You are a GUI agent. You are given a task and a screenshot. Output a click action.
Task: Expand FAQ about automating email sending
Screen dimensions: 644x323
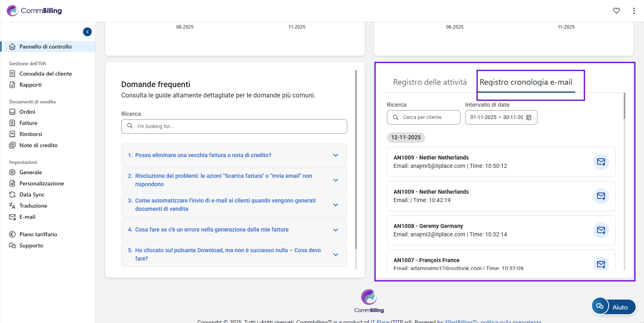click(234, 205)
